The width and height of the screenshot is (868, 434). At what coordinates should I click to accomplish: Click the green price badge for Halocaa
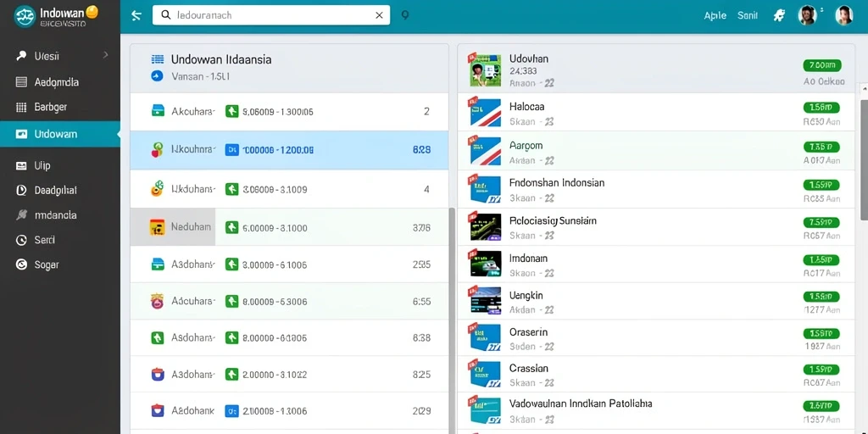[821, 108]
